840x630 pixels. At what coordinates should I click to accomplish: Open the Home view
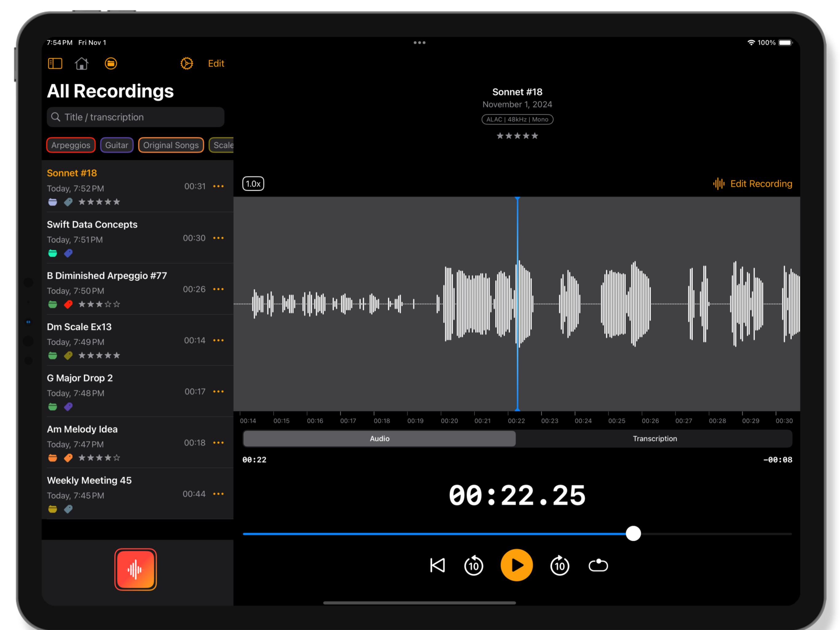[x=82, y=63]
